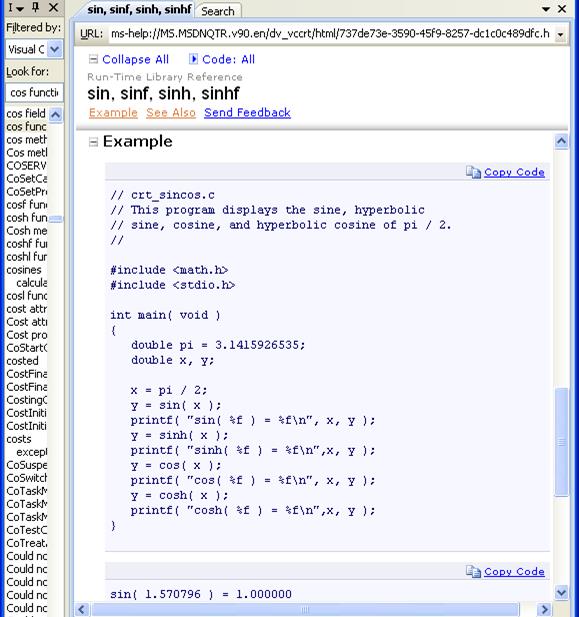
Task: Select 'coshl fur' index entry
Action: click(x=26, y=257)
